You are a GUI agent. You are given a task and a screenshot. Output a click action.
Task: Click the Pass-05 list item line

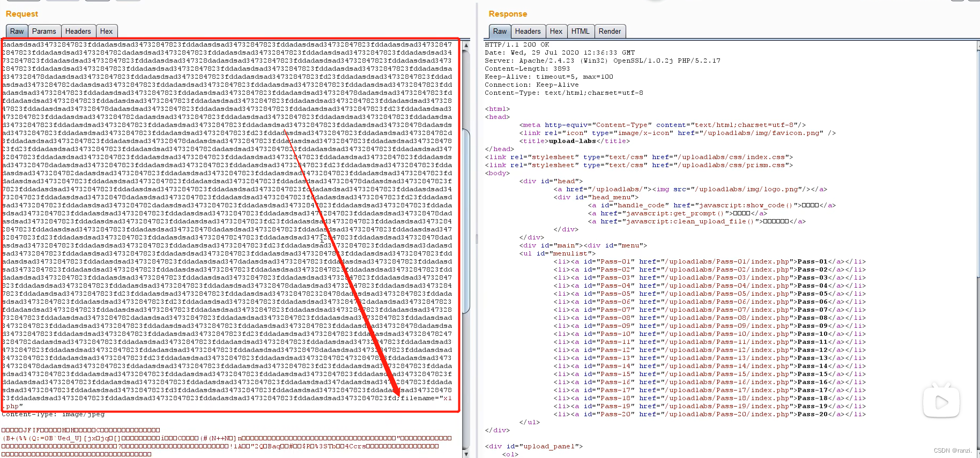point(710,294)
